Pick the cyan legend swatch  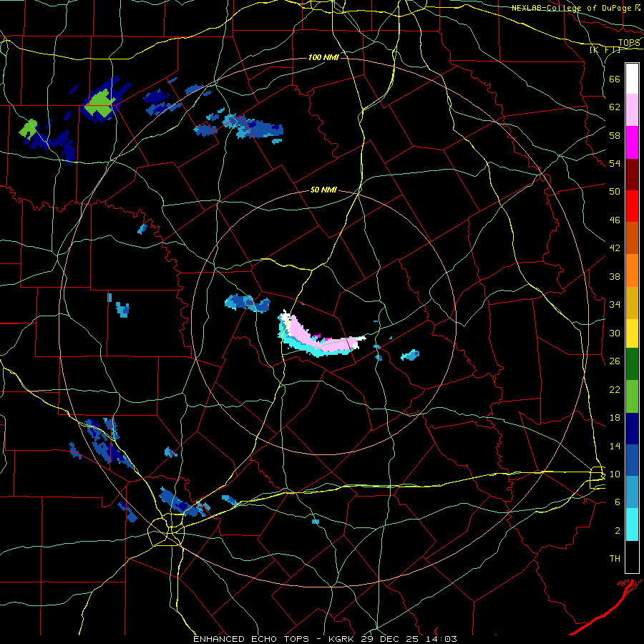coord(632,525)
